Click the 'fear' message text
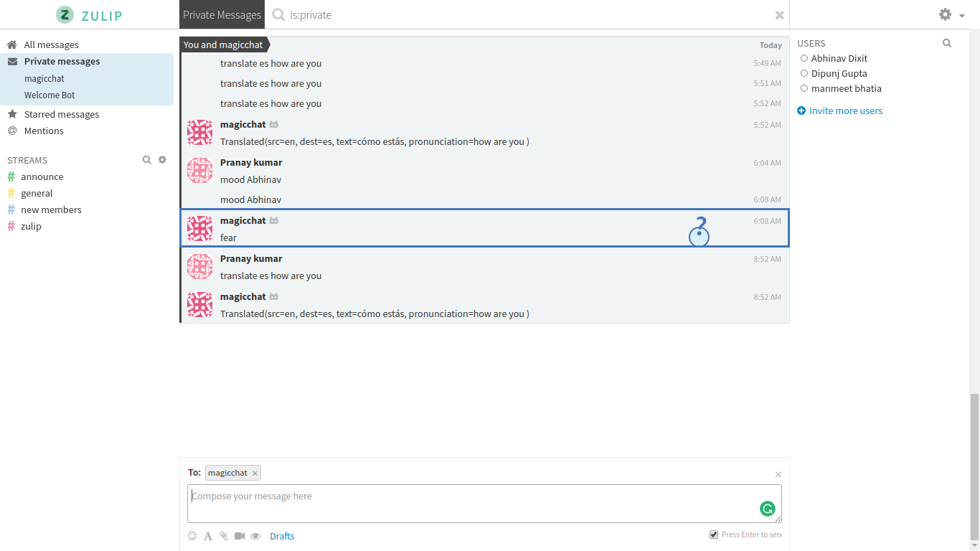The image size is (980, 551). click(x=228, y=237)
